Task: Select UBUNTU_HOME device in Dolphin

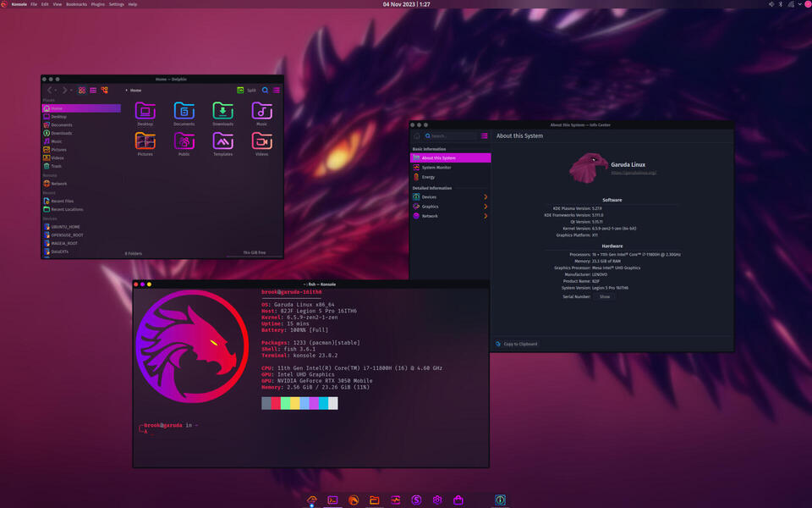Action: pyautogui.click(x=81, y=227)
